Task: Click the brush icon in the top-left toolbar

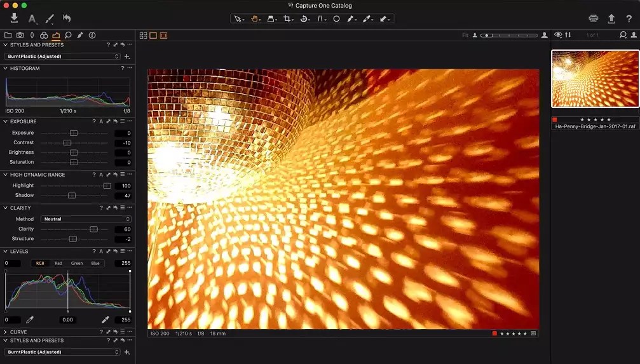Action: 50,18
